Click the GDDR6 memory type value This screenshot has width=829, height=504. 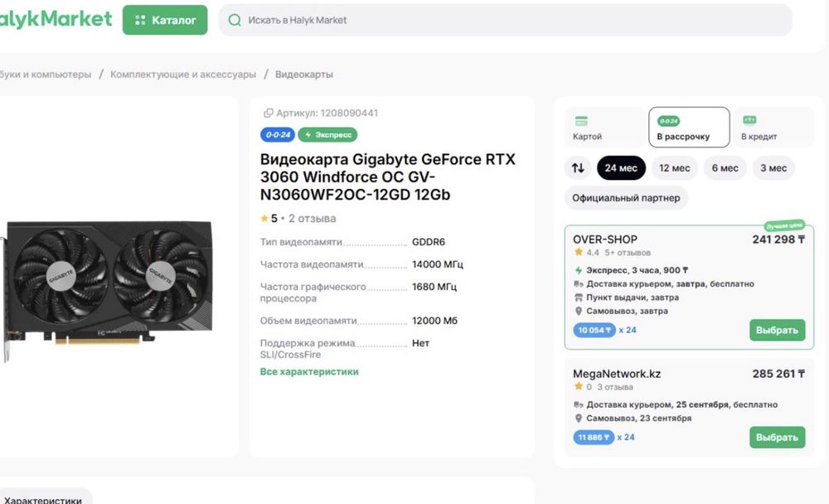(429, 242)
